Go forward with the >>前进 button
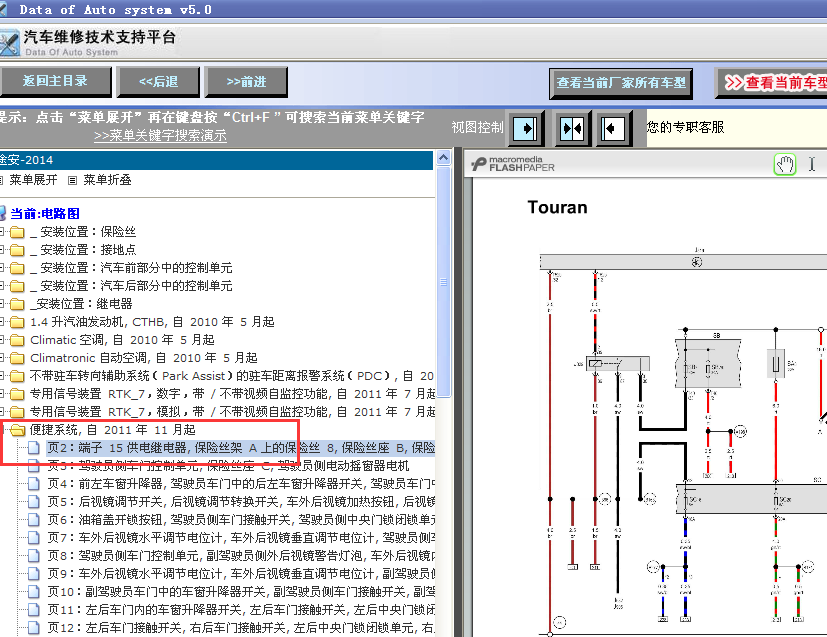This screenshot has width=827, height=637. 246,82
